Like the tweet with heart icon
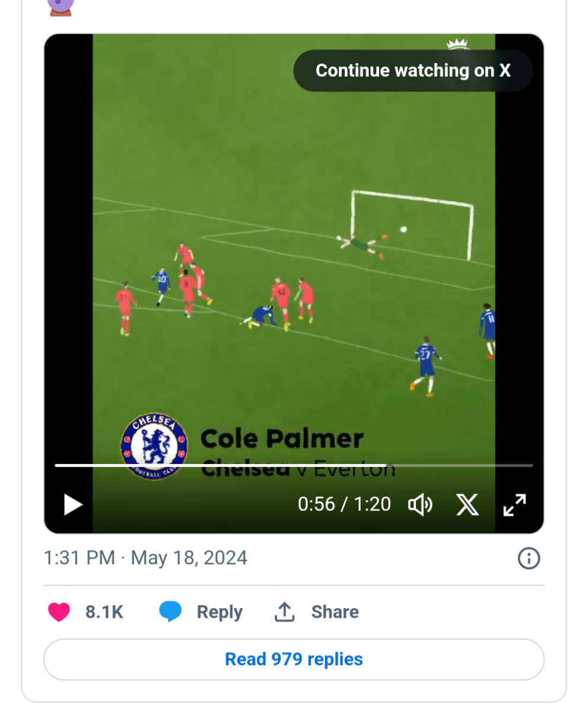588x712 pixels. 59,612
